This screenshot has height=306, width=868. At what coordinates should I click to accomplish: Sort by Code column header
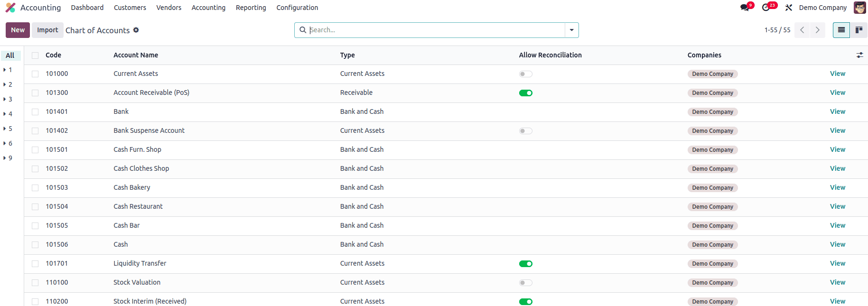[53, 55]
